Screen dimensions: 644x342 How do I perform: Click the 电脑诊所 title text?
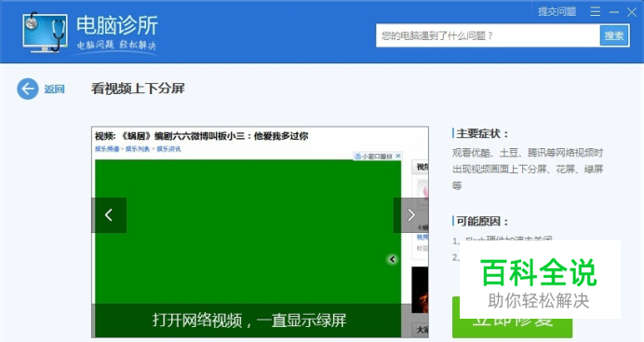click(x=117, y=24)
